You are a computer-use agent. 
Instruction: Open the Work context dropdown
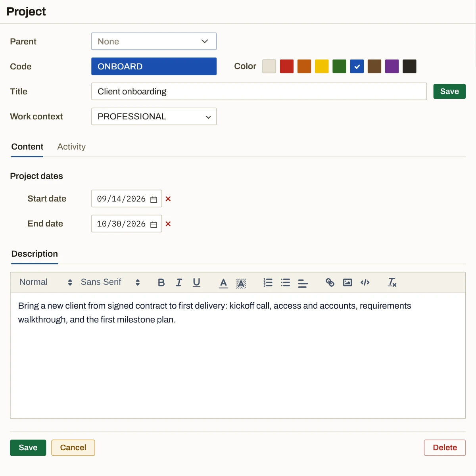point(154,116)
